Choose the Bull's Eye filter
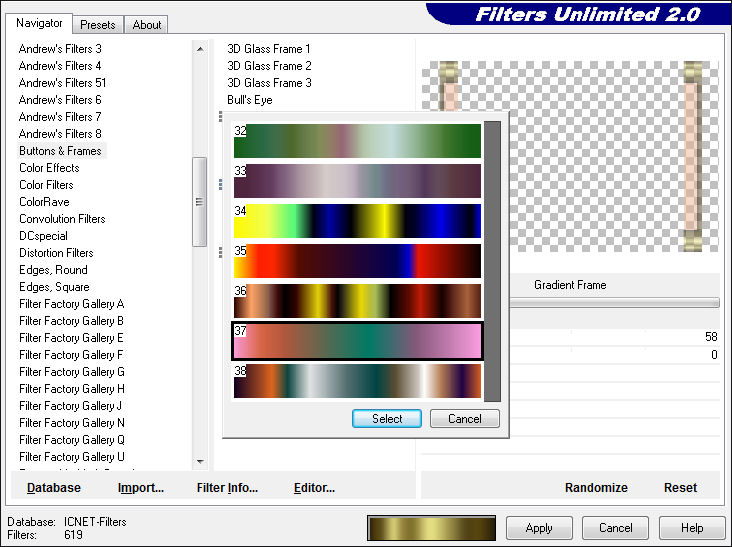732x547 pixels. (x=250, y=100)
